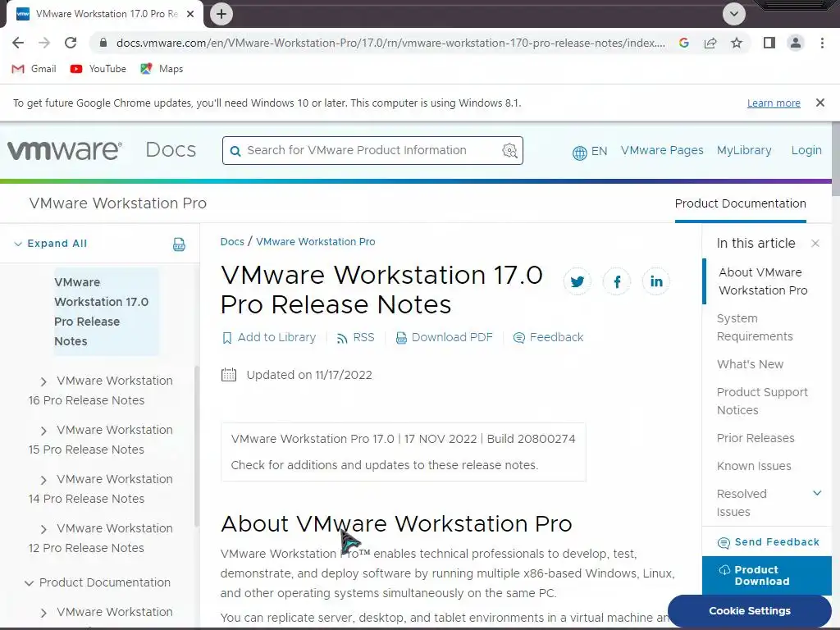The height and width of the screenshot is (630, 840).
Task: Jump to Prior Releases section
Action: click(x=756, y=438)
